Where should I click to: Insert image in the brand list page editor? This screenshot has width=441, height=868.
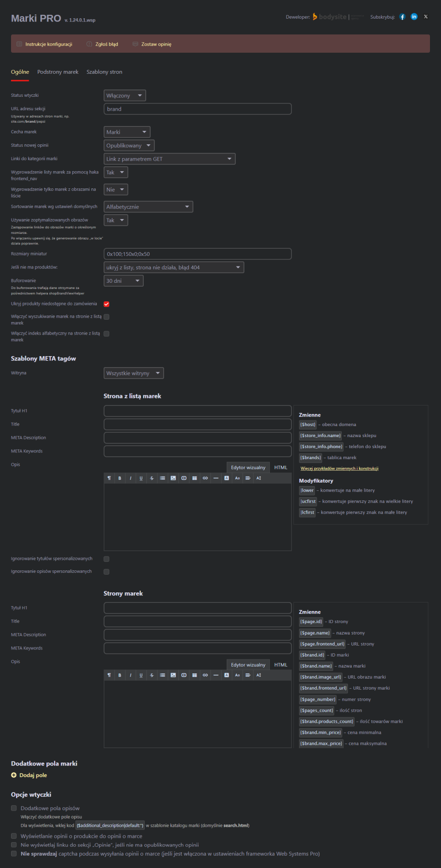pyautogui.click(x=173, y=478)
